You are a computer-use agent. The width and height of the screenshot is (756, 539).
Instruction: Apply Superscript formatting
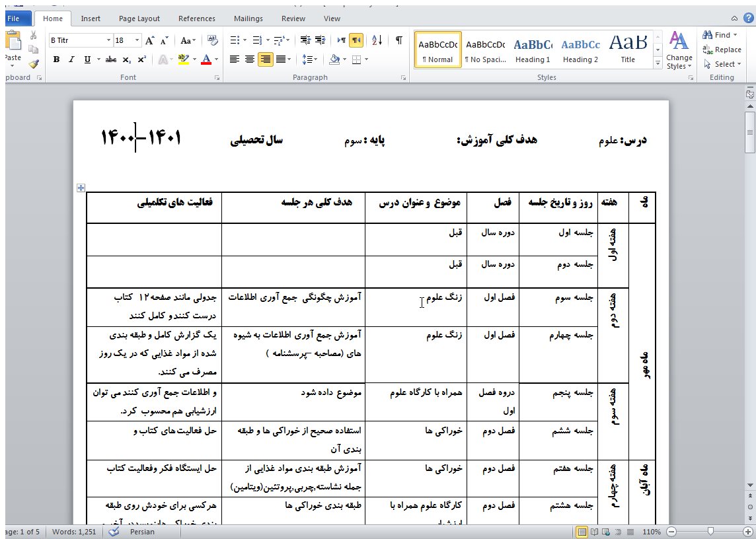coord(141,59)
